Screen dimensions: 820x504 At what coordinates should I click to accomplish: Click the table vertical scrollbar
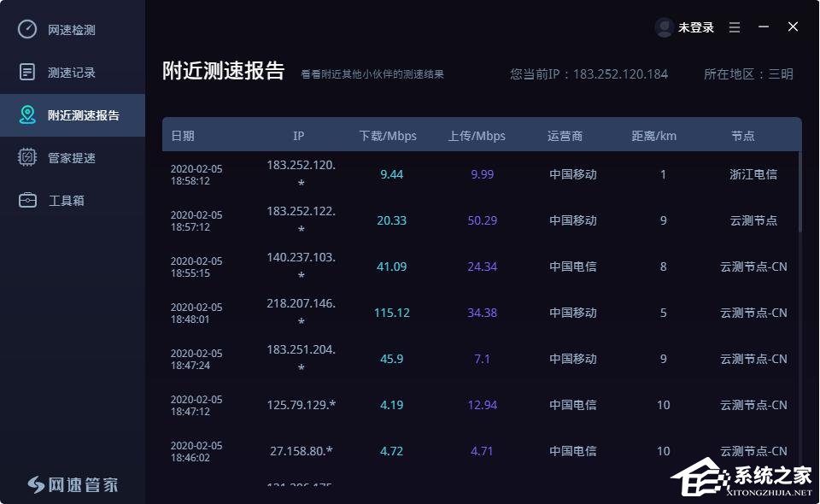799,192
